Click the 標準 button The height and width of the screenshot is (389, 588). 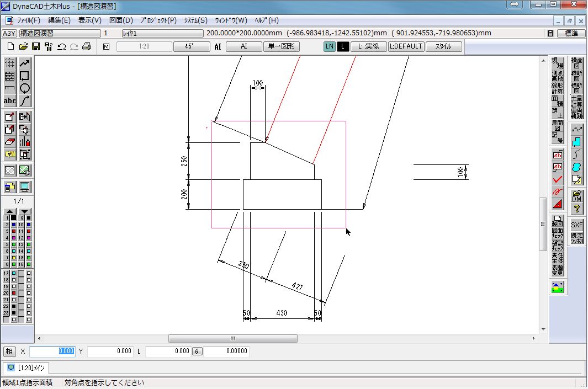point(571,33)
